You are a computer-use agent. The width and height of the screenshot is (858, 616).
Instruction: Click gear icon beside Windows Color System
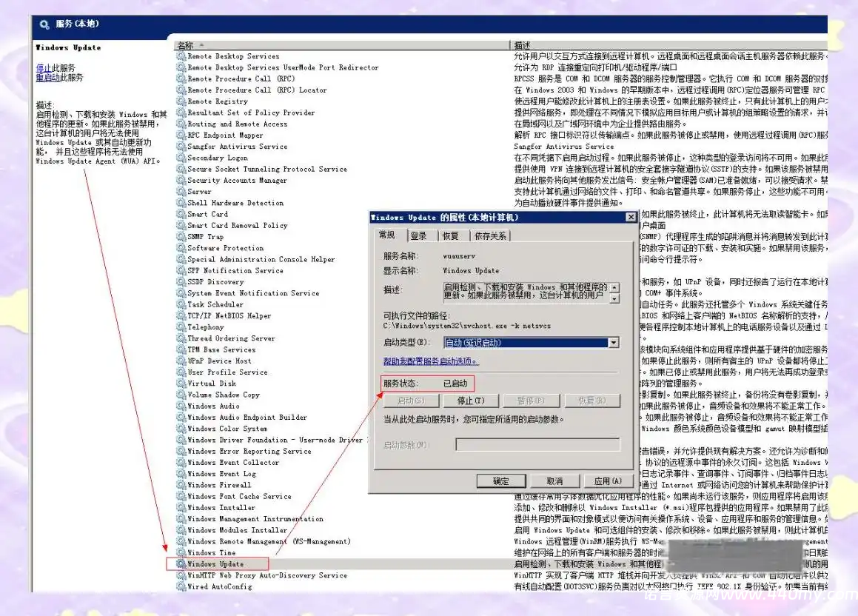point(181,429)
